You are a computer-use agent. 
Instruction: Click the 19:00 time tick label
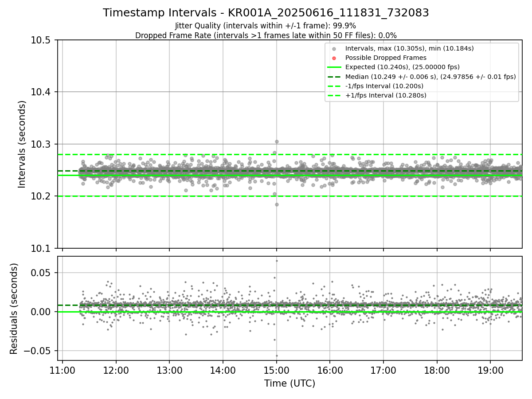click(x=490, y=370)
